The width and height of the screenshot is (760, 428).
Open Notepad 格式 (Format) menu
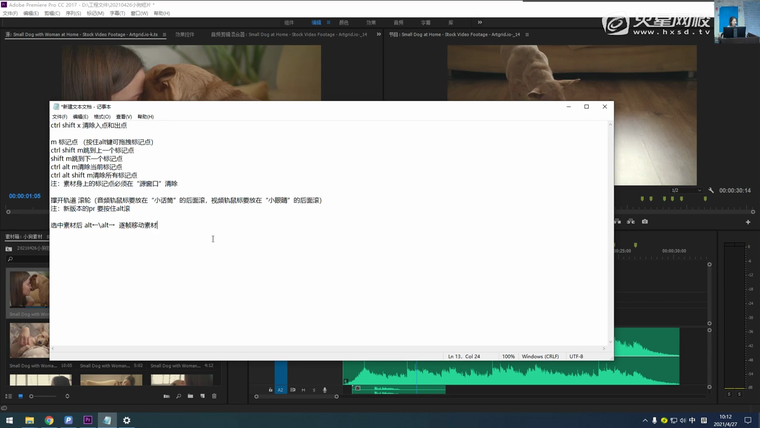(103, 117)
